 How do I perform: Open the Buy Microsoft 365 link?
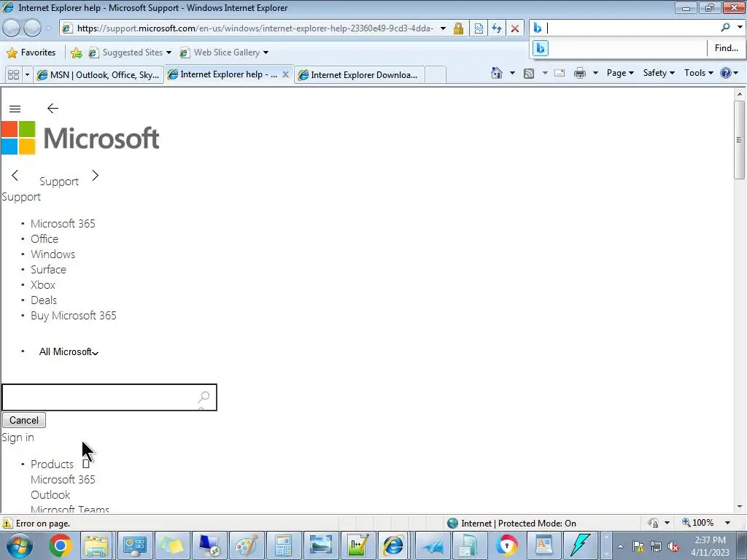click(x=74, y=315)
